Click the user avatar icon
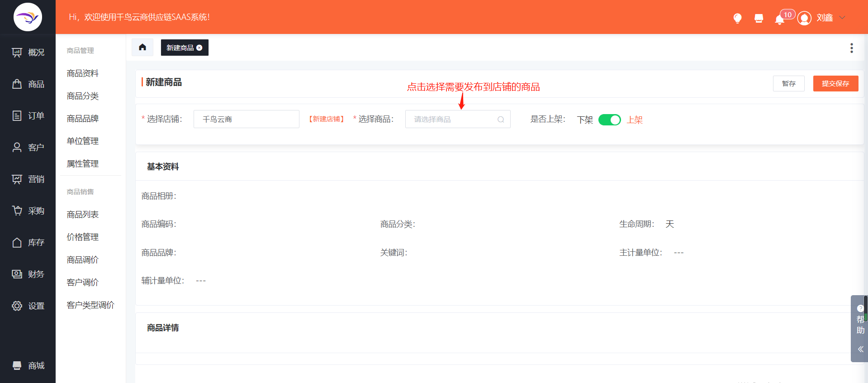 (804, 18)
